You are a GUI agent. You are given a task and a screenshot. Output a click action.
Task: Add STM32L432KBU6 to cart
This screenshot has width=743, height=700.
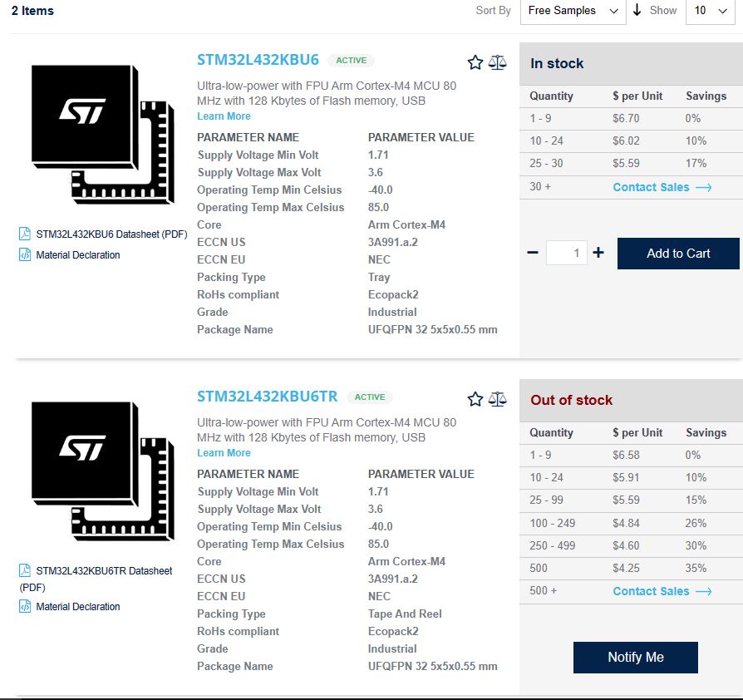[x=678, y=254]
